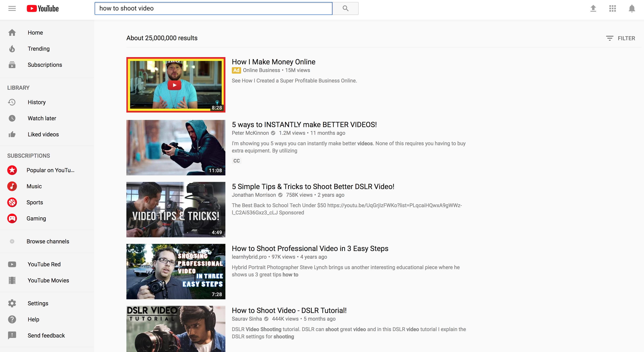
Task: Open the YouTube apps grid
Action: click(x=612, y=8)
